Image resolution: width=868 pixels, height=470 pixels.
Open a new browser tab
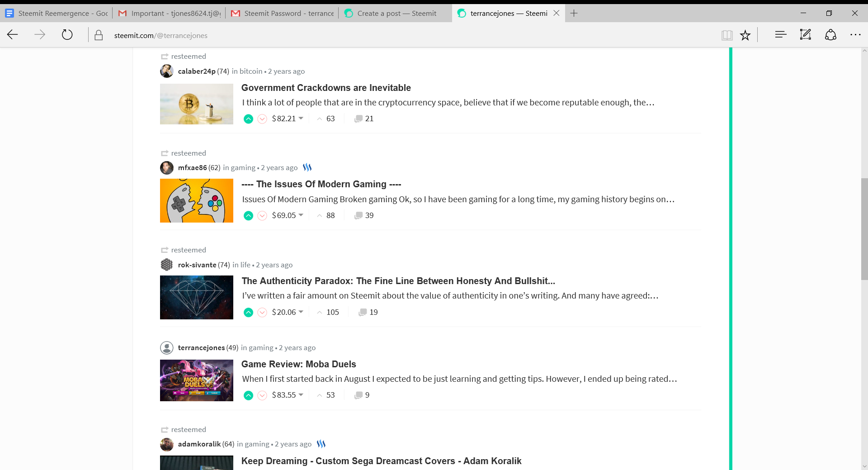[574, 13]
